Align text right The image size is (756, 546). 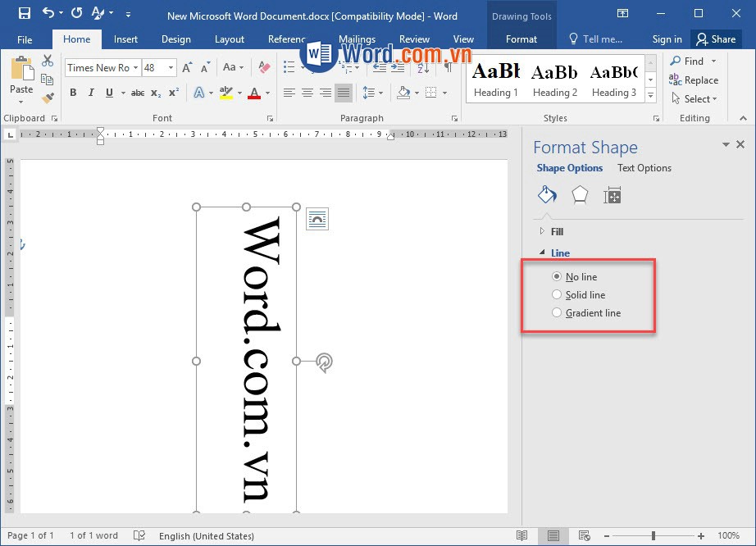[326, 93]
